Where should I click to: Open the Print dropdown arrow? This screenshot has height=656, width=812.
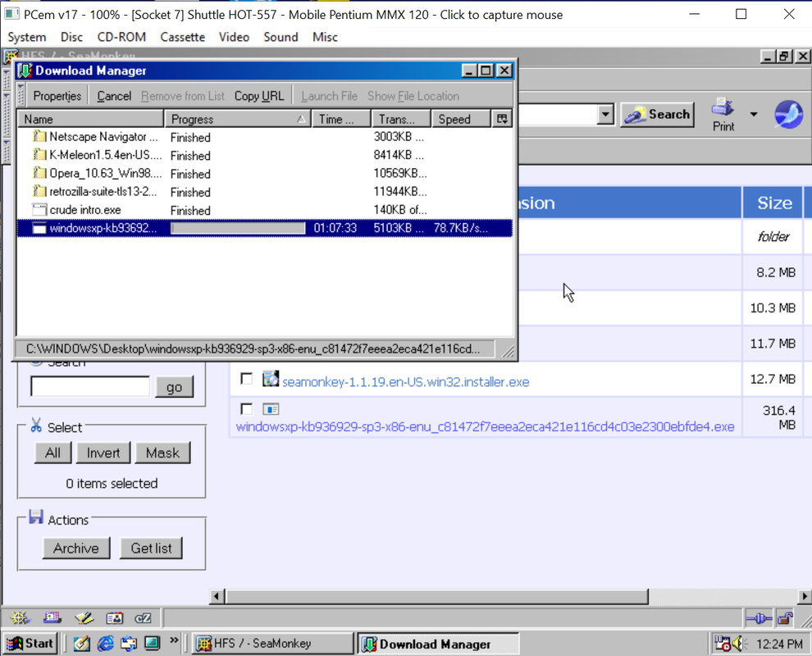click(x=754, y=115)
